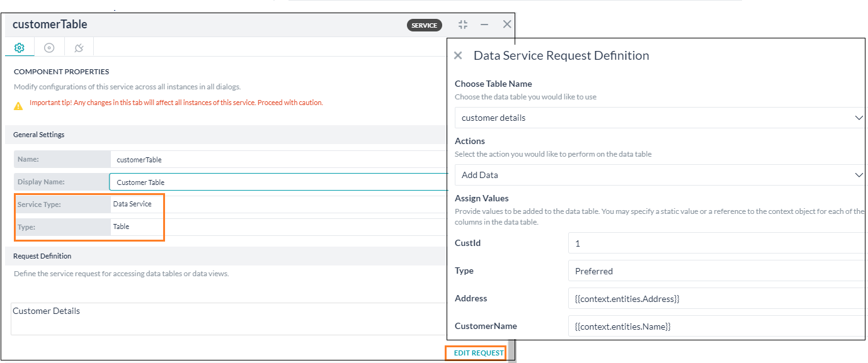Image resolution: width=868 pixels, height=363 pixels.
Task: Open the plug connections icon
Action: coord(77,47)
